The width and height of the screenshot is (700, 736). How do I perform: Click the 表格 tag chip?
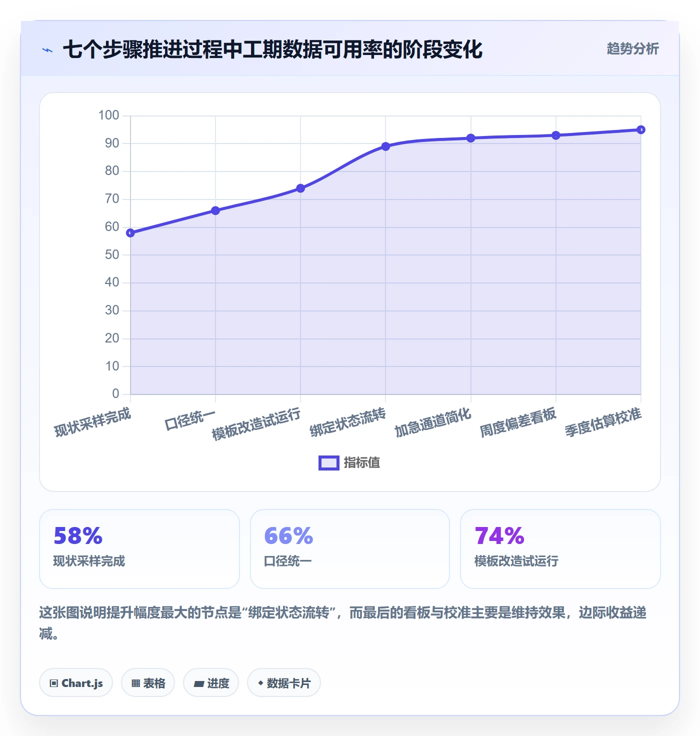point(148,683)
